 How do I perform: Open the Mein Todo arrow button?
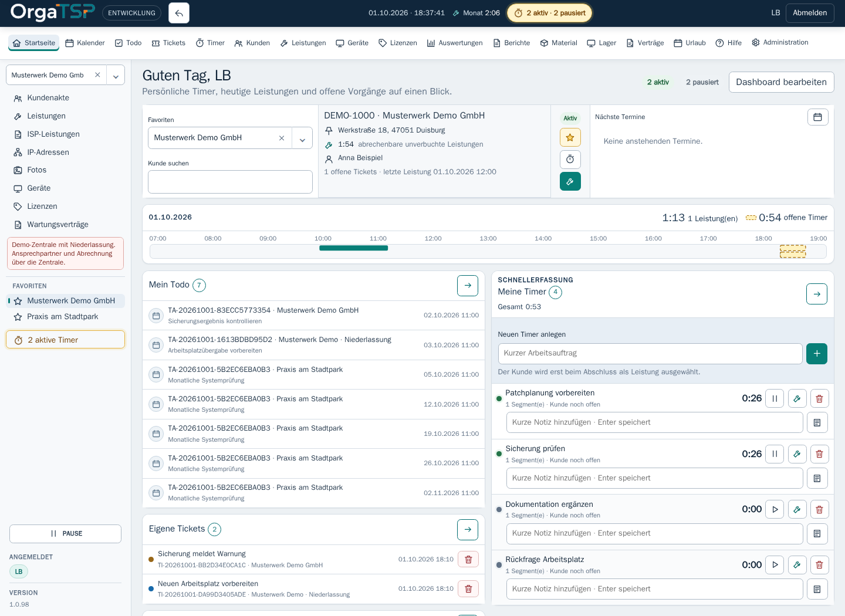(x=468, y=286)
